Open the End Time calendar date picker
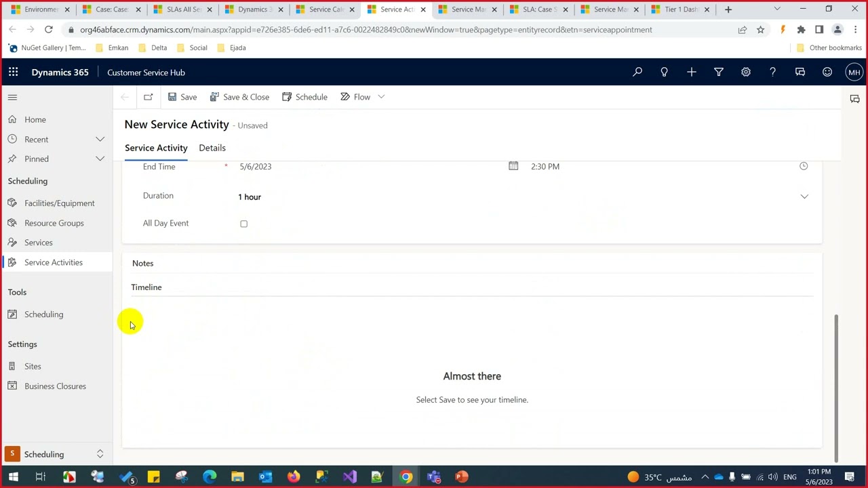This screenshot has width=868, height=488. [x=513, y=166]
